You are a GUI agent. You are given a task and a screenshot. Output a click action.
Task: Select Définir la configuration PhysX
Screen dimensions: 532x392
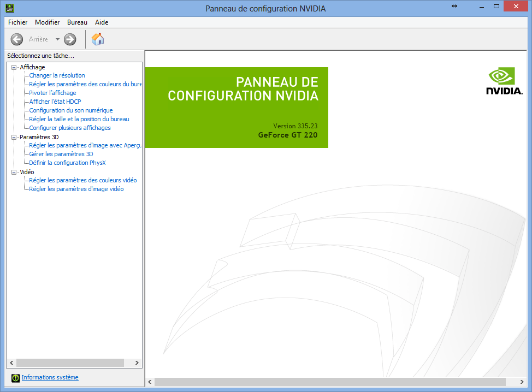(x=67, y=163)
